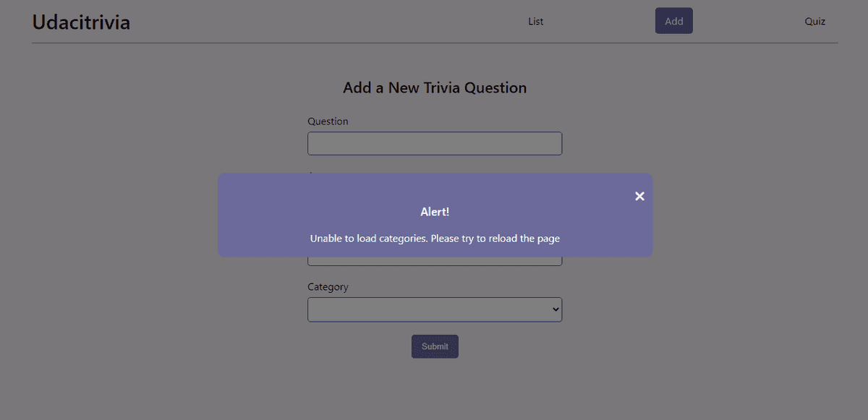
Task: Navigate to the List page
Action: click(535, 21)
